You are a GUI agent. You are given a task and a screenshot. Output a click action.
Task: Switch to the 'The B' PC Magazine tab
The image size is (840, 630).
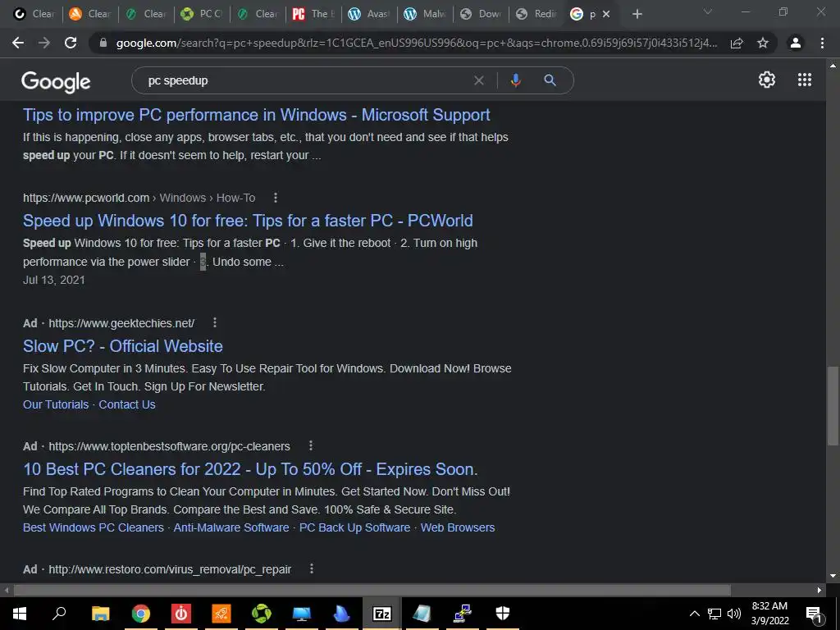(x=312, y=14)
